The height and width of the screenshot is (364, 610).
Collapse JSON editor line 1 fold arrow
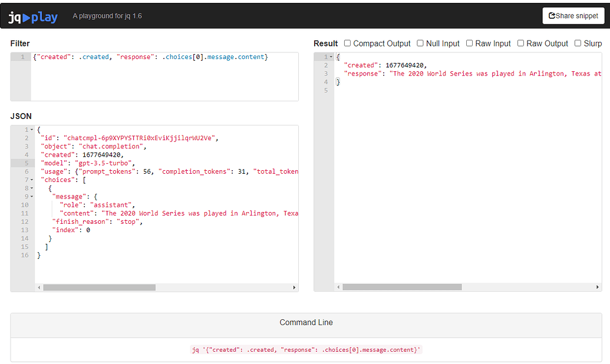[32, 130]
